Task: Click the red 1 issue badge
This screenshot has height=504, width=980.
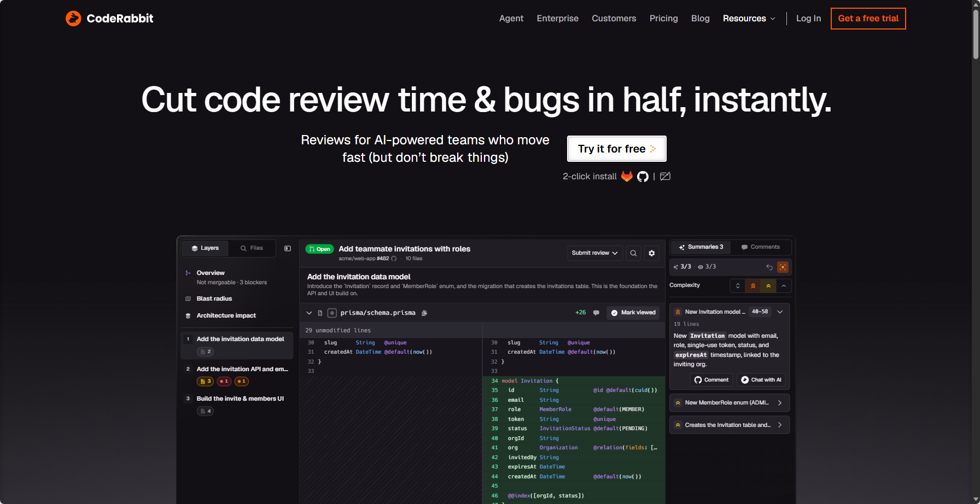Action: coord(224,381)
